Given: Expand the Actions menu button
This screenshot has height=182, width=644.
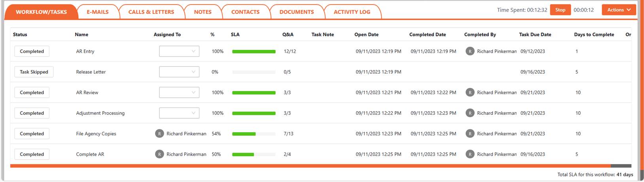Looking at the screenshot, I should (619, 10).
